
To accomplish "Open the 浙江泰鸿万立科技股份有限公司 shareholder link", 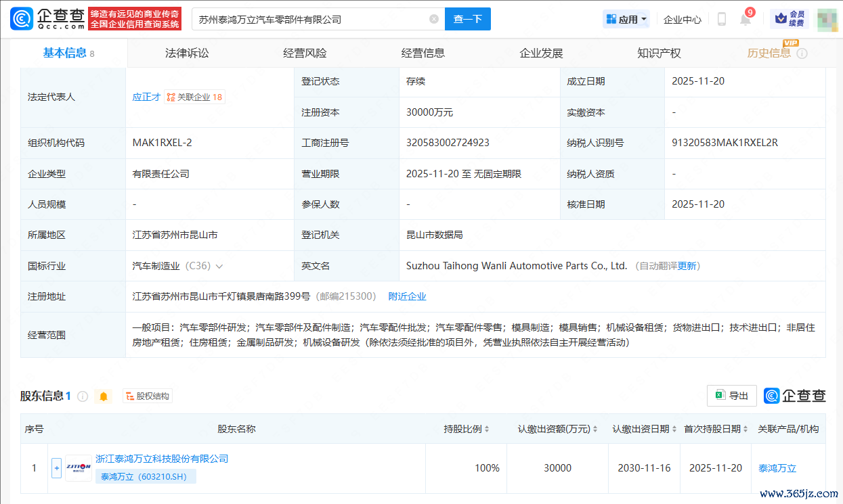I will pos(162,459).
